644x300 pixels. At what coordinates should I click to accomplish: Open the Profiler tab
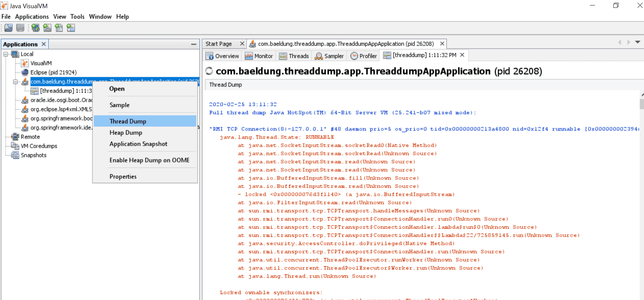tap(364, 56)
